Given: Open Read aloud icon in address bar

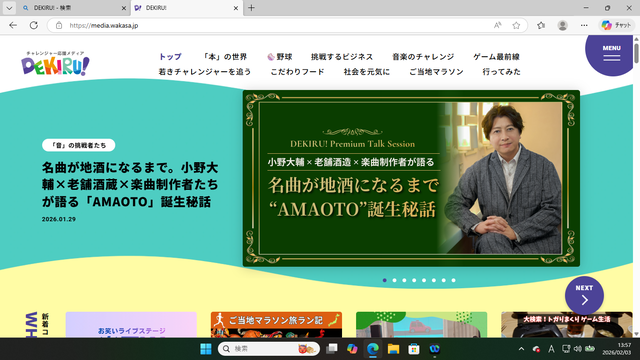Looking at the screenshot, I should (497, 25).
